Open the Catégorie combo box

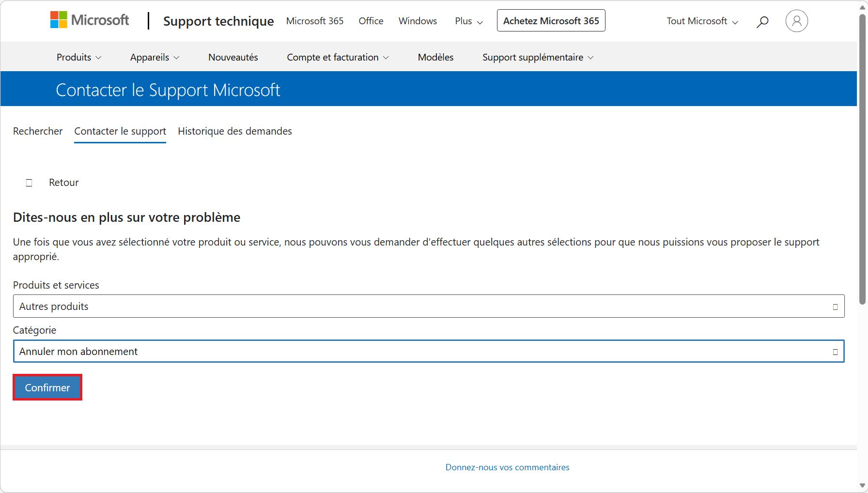click(x=429, y=351)
